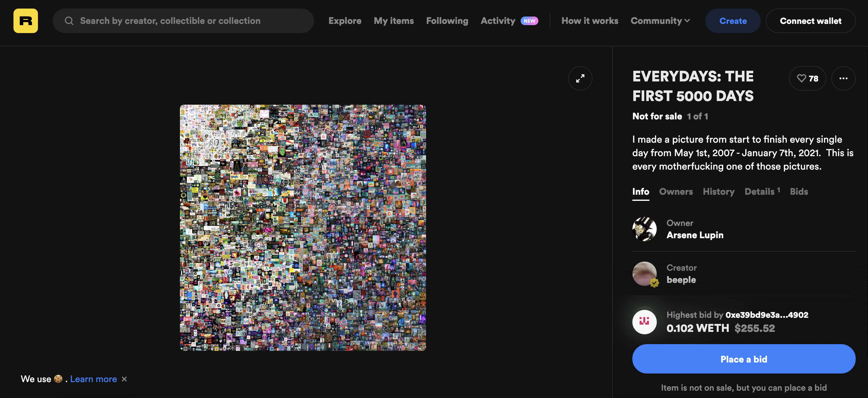Expand the Details tab section
Screen dimensions: 868x398
click(761, 192)
